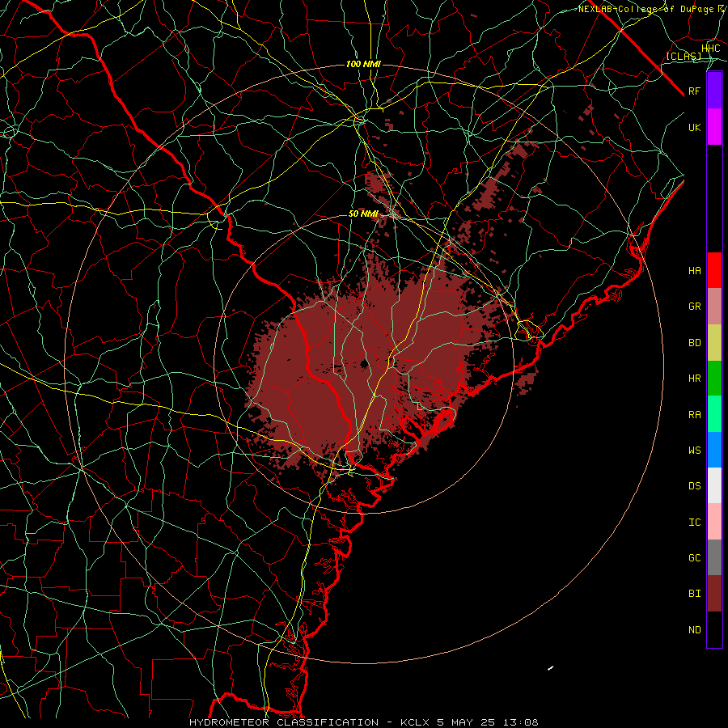Click the HA legend label

tap(695, 271)
